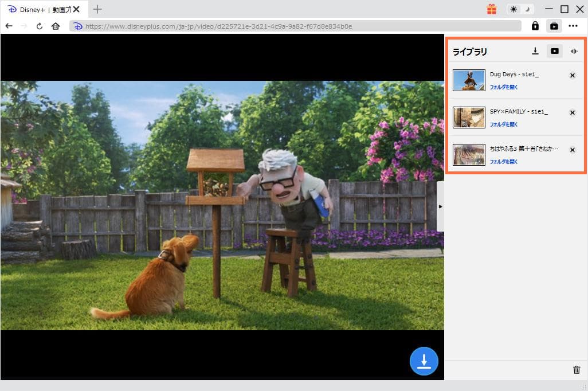Open folder for Dug Days episode
This screenshot has height=391, width=588.
504,87
